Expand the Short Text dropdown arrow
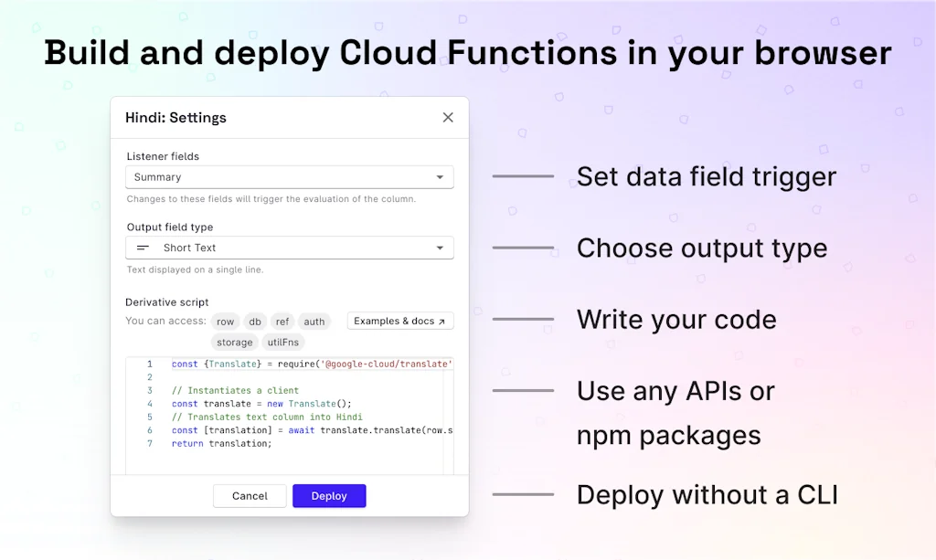This screenshot has height=560, width=936. click(x=440, y=248)
